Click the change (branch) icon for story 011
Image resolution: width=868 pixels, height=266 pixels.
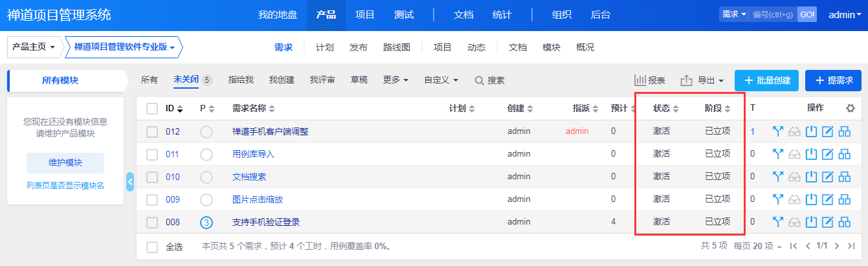[x=778, y=154]
